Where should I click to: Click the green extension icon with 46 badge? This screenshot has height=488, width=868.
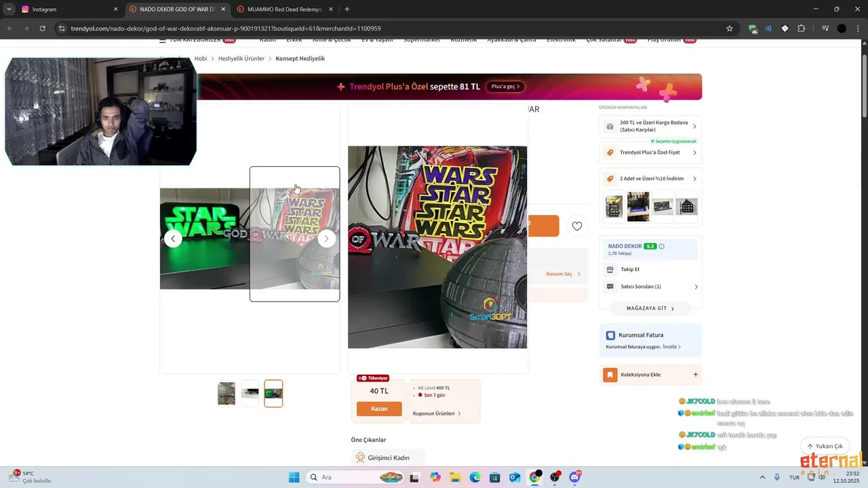tap(753, 29)
